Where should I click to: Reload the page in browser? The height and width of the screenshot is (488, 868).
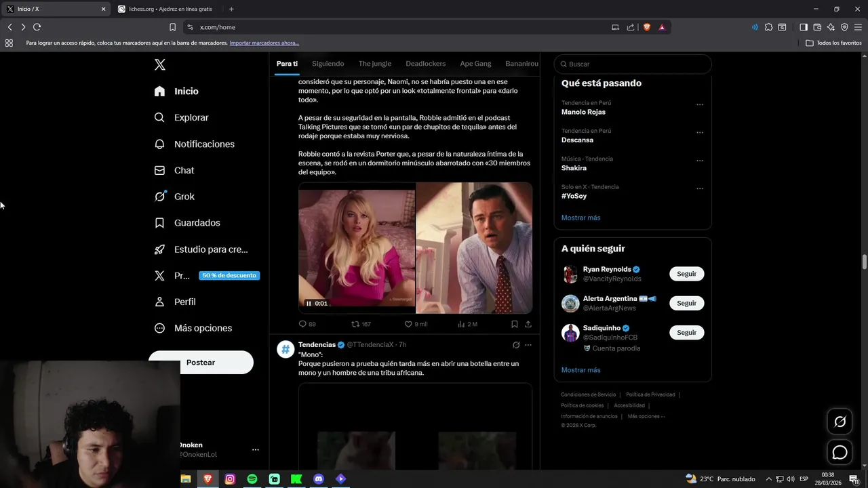37,27
